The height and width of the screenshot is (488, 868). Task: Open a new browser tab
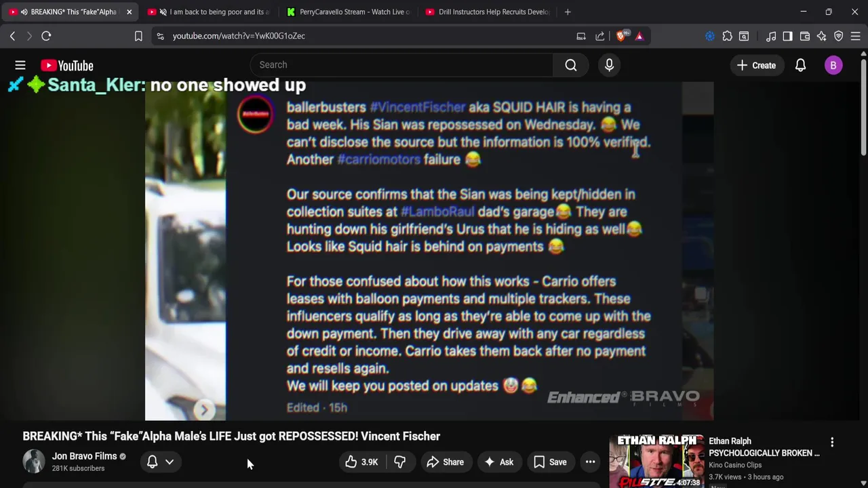(x=568, y=12)
